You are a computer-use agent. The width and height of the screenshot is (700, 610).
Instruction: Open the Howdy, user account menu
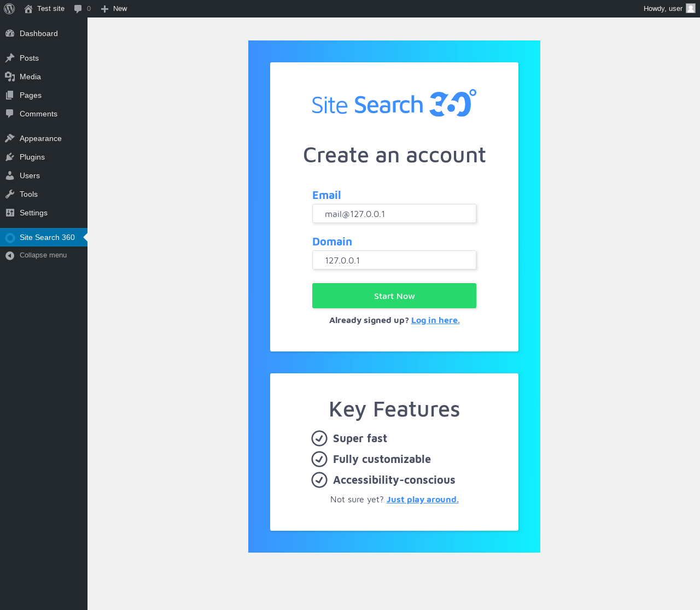click(669, 9)
